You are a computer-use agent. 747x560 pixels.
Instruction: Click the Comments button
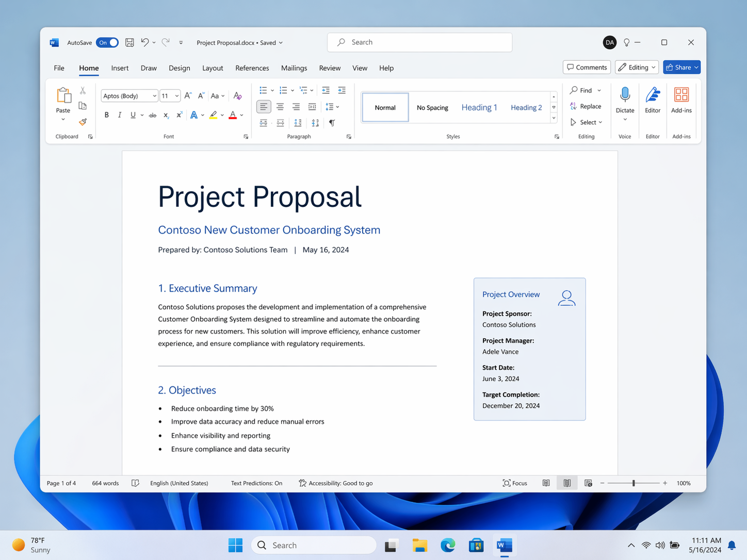coord(587,68)
